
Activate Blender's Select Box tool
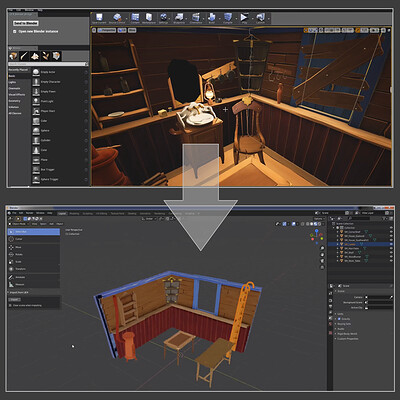(x=34, y=232)
